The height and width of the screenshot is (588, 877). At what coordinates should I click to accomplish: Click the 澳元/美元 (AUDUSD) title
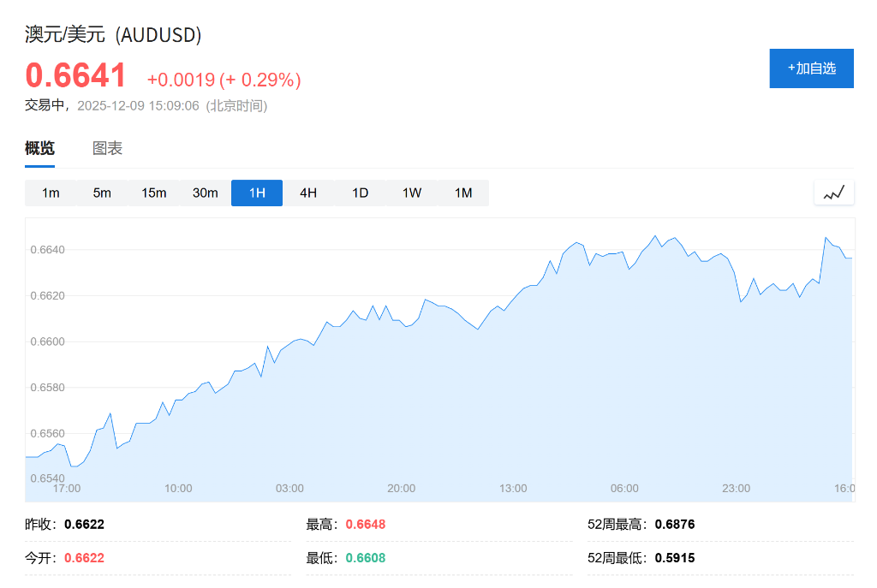(113, 35)
